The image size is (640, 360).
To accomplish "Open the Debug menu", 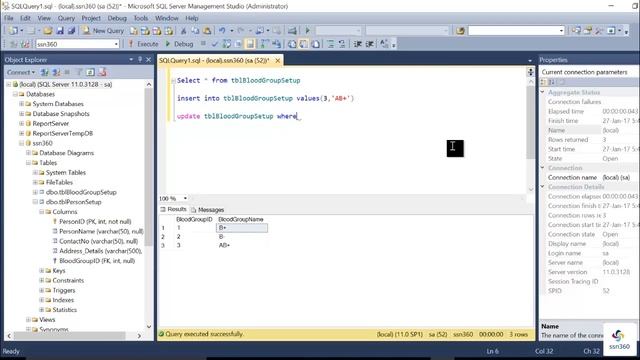I will (x=117, y=18).
